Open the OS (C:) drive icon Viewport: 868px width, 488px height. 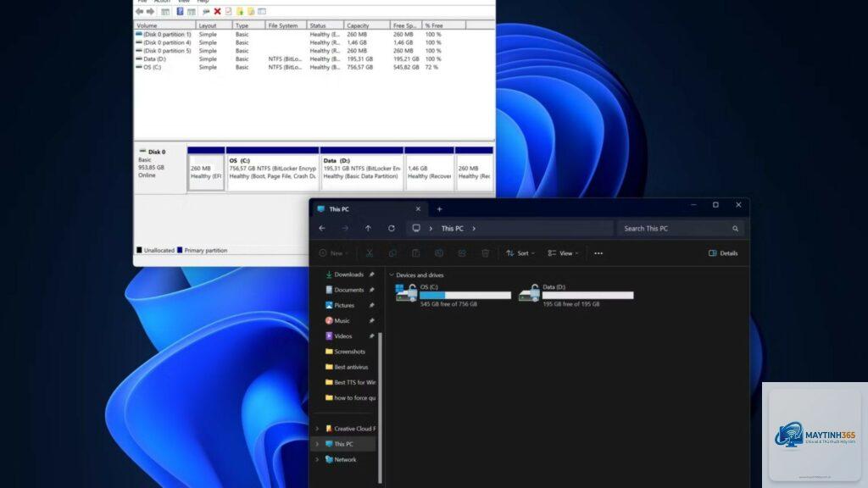406,292
